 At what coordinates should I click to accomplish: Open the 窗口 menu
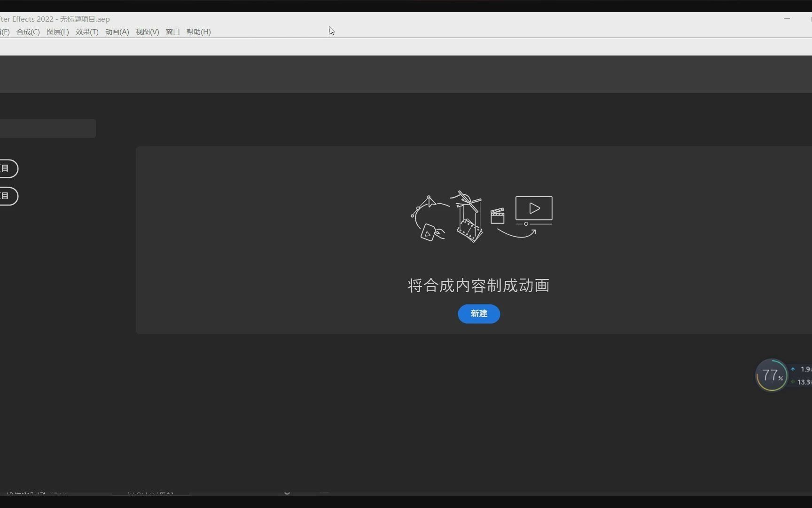pos(172,32)
